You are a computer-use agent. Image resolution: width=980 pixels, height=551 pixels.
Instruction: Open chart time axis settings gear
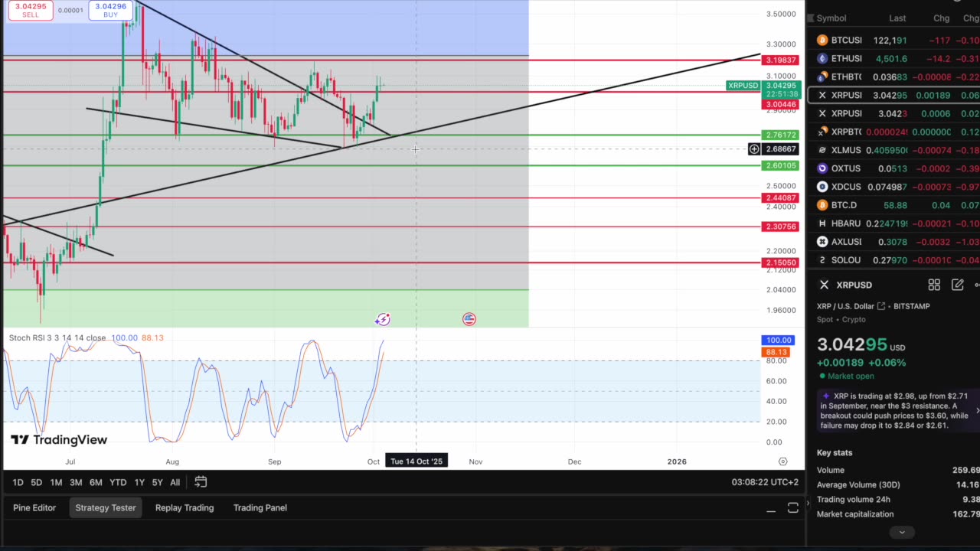pyautogui.click(x=782, y=461)
